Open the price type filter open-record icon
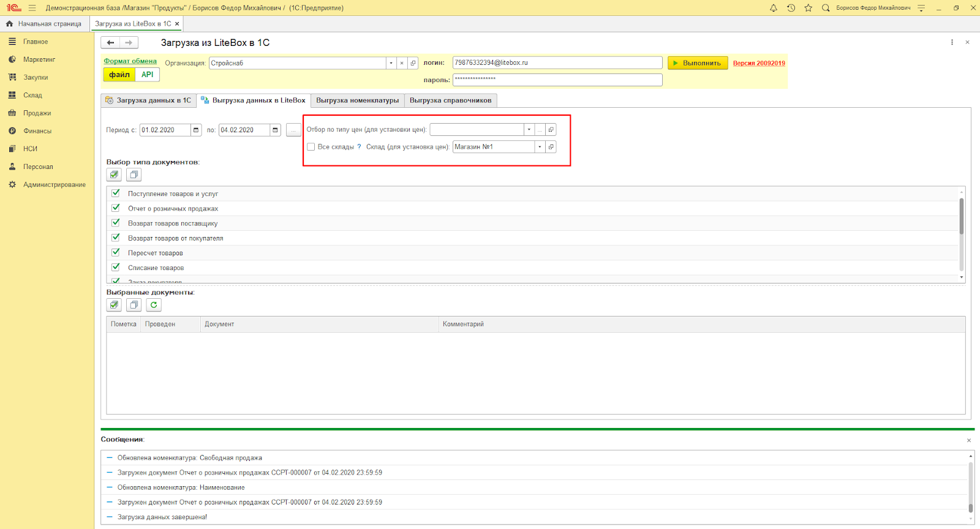Screen dimensions: 980x529 point(551,130)
